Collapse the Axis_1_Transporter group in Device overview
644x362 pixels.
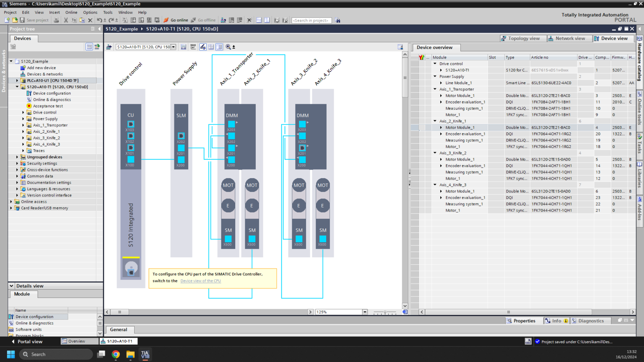[435, 89]
